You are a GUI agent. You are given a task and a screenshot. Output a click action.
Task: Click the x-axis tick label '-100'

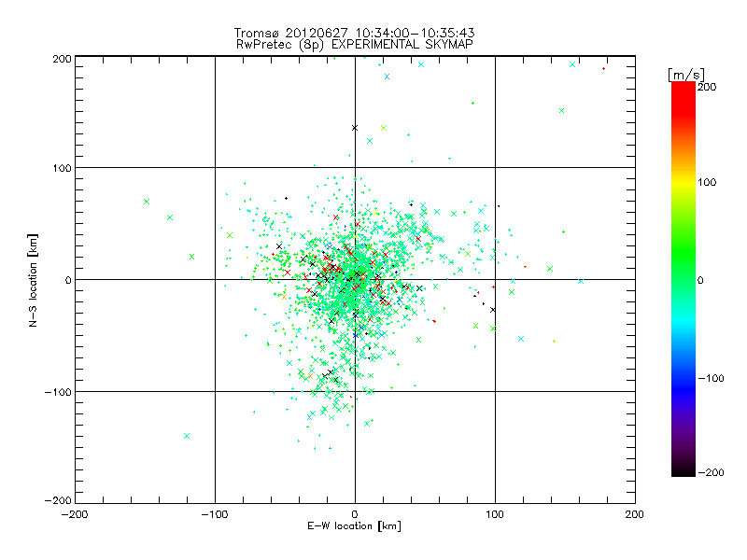[x=215, y=514]
